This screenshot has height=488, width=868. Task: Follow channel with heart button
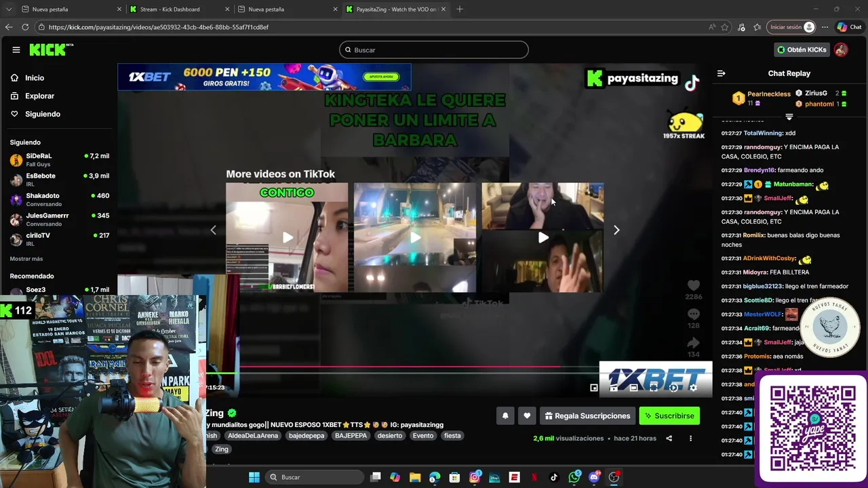point(527,416)
